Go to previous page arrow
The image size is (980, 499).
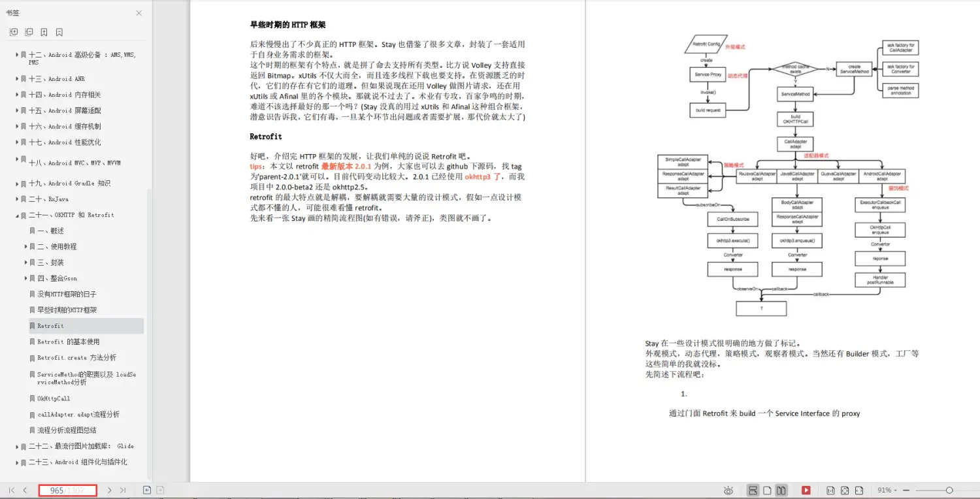tap(25, 490)
